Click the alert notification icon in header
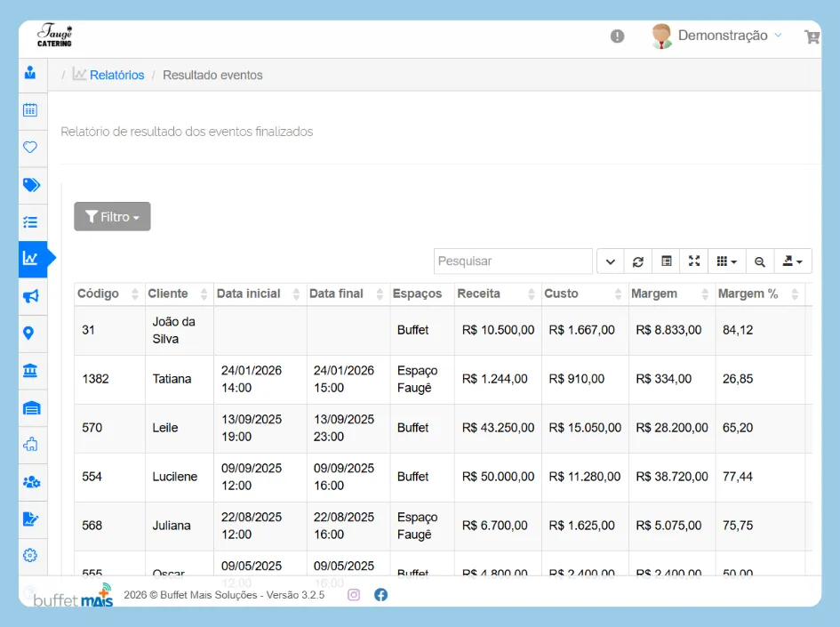This screenshot has width=840, height=627. pos(618,36)
